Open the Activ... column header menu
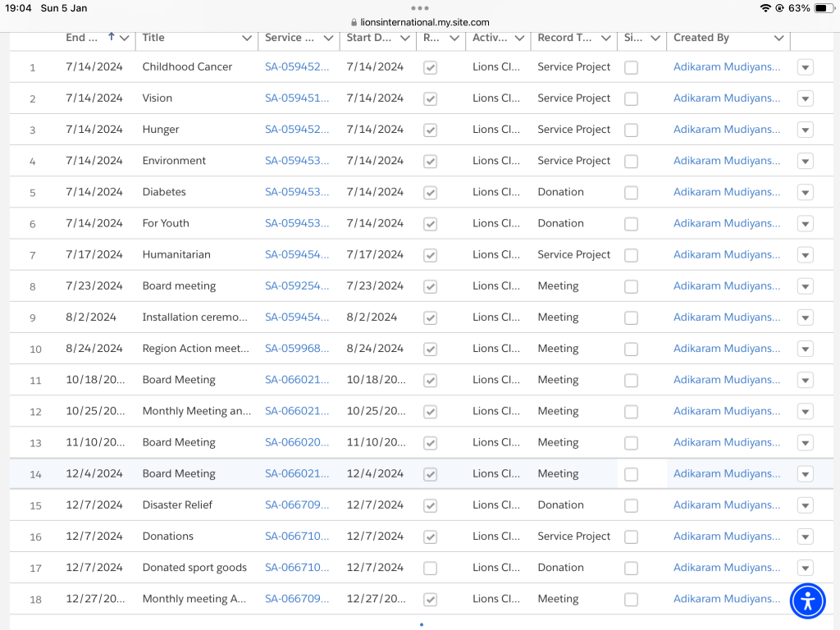840x630 pixels. (x=519, y=38)
